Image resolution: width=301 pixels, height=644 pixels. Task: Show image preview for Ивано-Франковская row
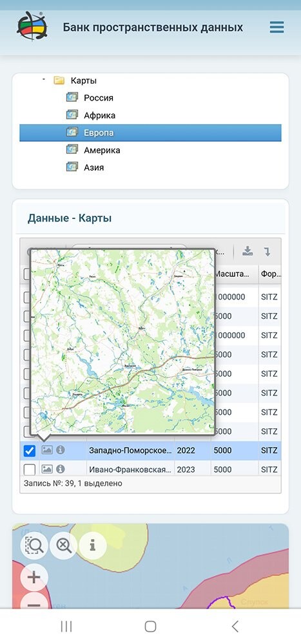coord(47,469)
